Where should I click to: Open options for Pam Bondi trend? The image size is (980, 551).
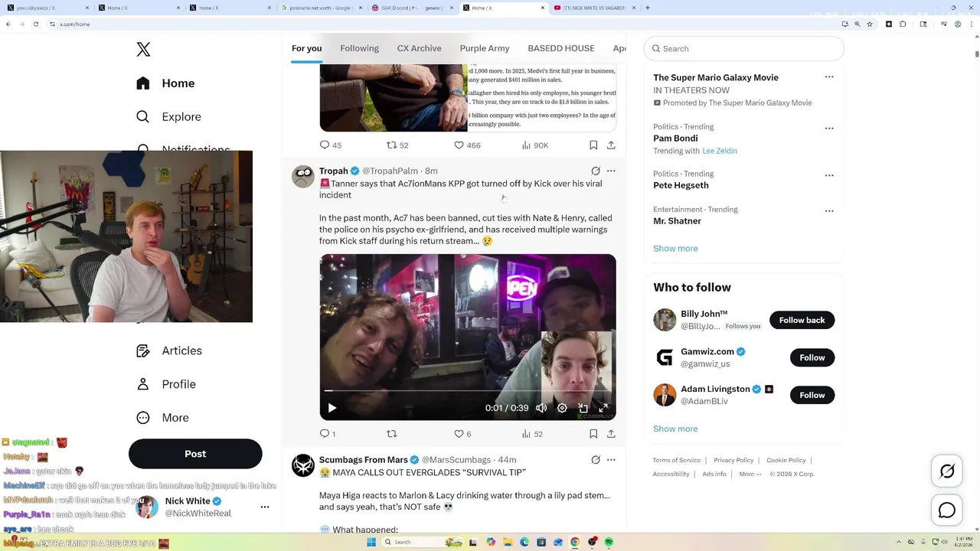tap(829, 129)
